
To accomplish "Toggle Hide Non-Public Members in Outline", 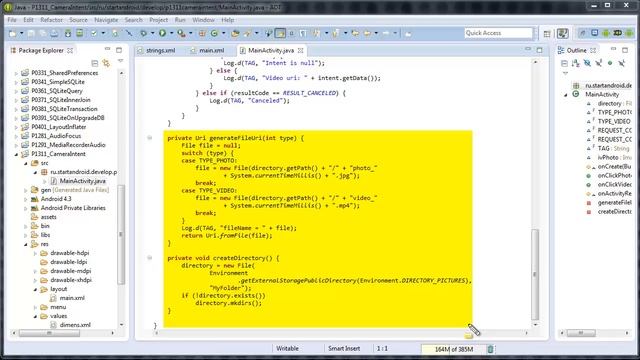I will [x=610, y=63].
